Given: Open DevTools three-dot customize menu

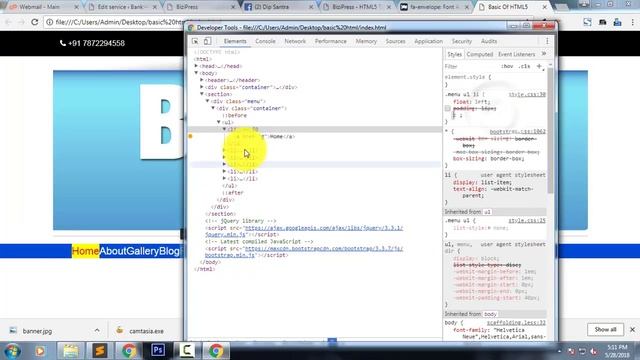Looking at the screenshot, I should point(547,41).
